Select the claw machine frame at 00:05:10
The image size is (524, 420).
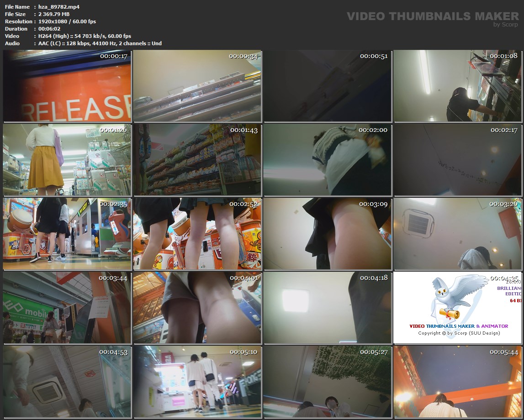(x=197, y=382)
